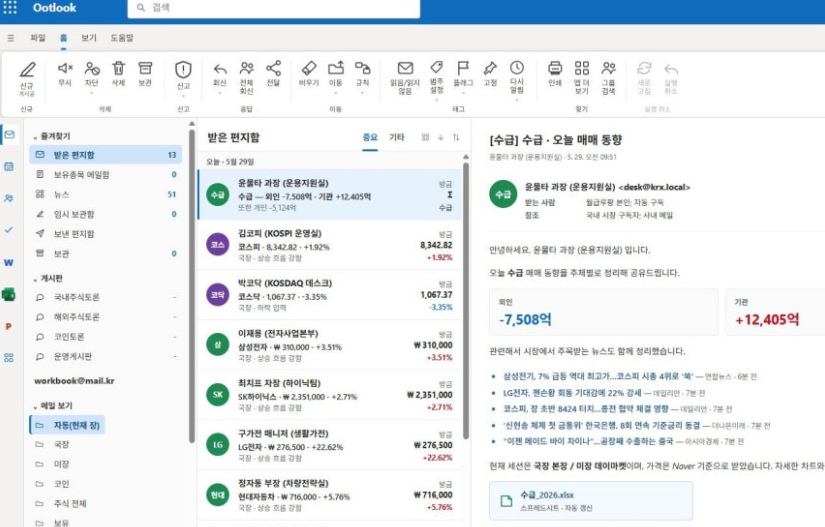The height and width of the screenshot is (527, 825).
Task: Click the view layout icon beside 기타 tab
Action: pyautogui.click(x=425, y=137)
